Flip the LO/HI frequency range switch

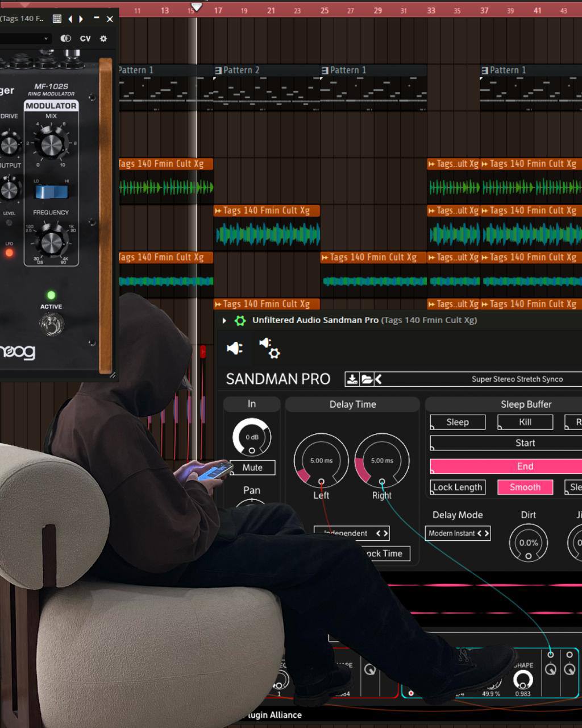[51, 192]
